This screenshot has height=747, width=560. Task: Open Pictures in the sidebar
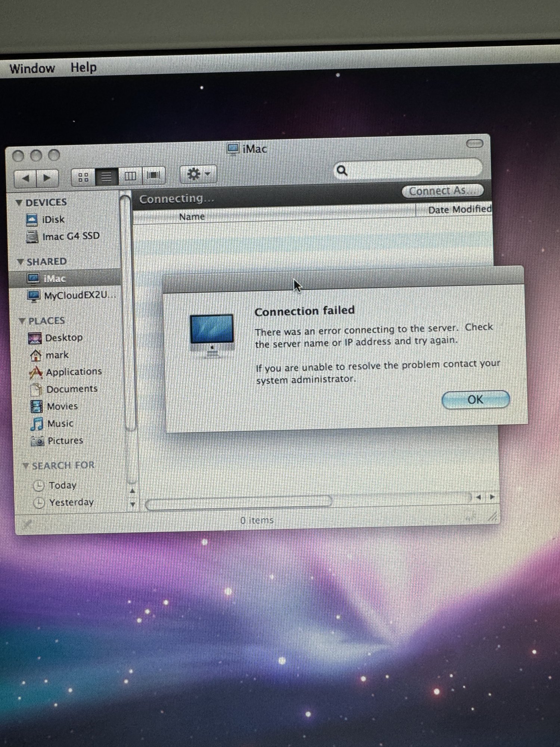click(x=57, y=441)
